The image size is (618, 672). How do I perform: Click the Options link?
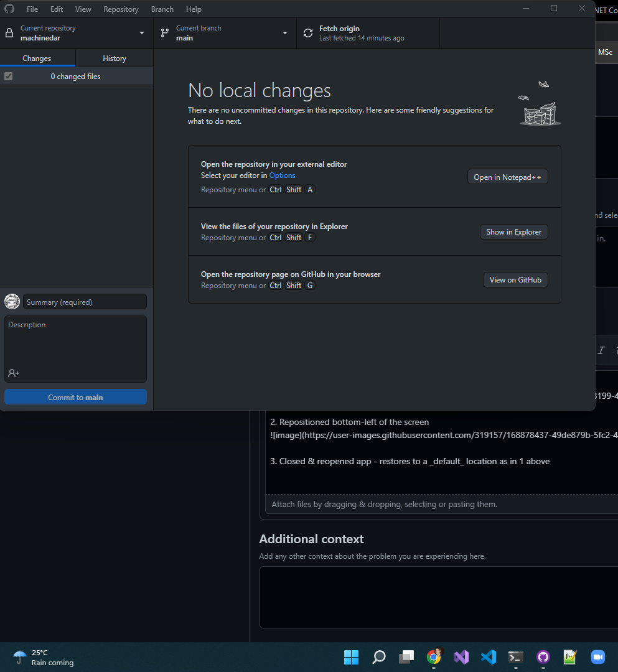[x=282, y=175]
